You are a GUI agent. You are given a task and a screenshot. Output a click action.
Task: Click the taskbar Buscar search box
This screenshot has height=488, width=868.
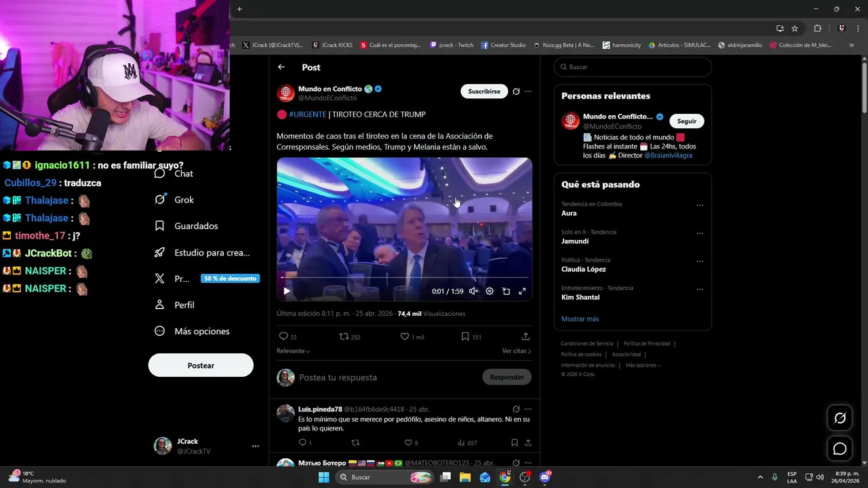coord(384,477)
